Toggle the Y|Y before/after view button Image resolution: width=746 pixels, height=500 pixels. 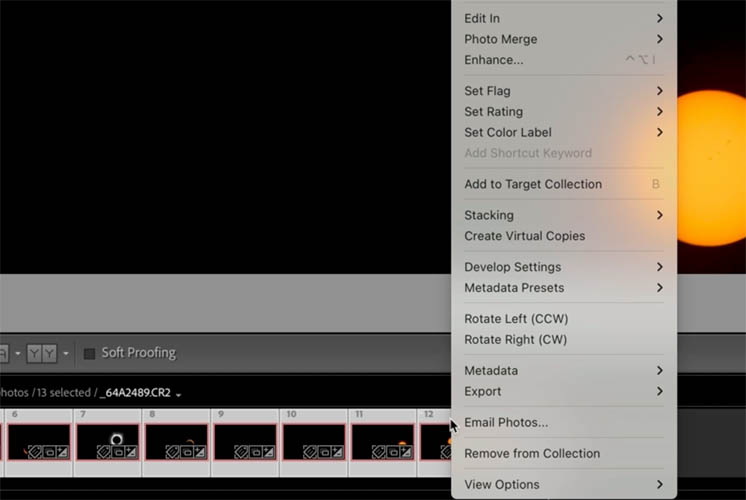coord(42,353)
